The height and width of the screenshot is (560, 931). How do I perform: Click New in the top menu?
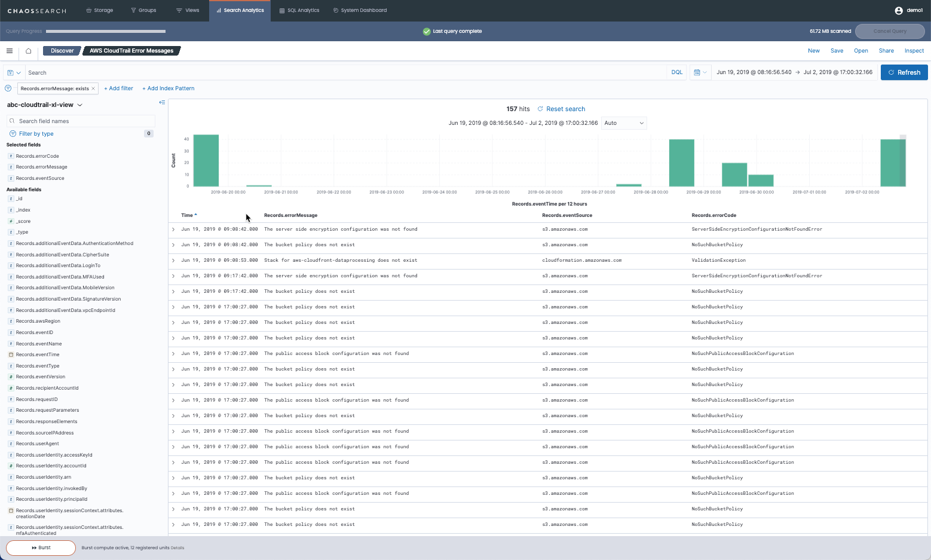click(x=814, y=51)
